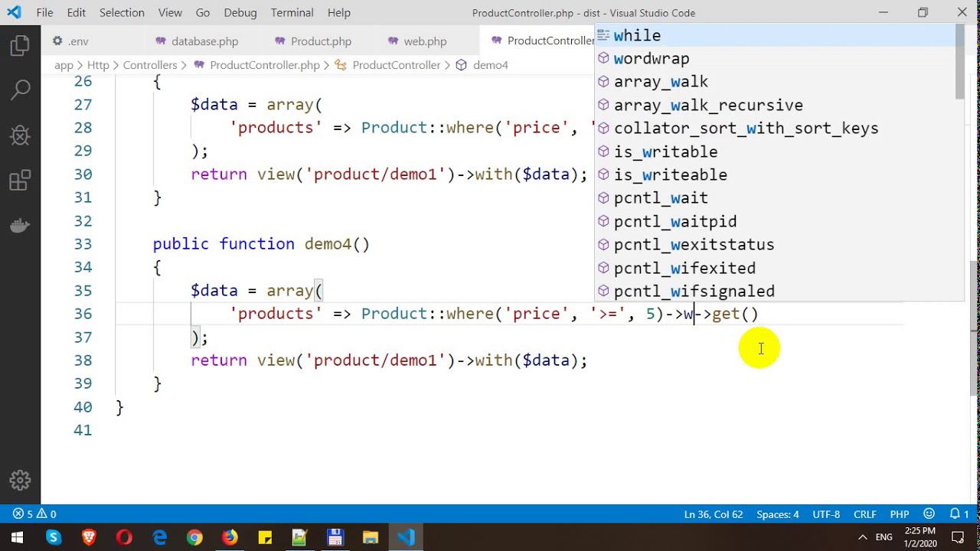Open the Go menu
Viewport: 980px width, 551px height.
click(203, 12)
